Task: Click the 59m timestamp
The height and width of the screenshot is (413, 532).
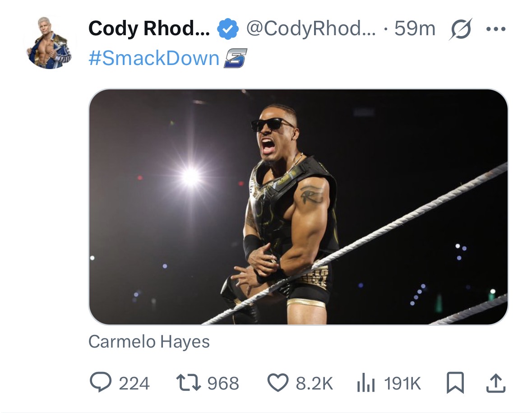Action: 414,29
